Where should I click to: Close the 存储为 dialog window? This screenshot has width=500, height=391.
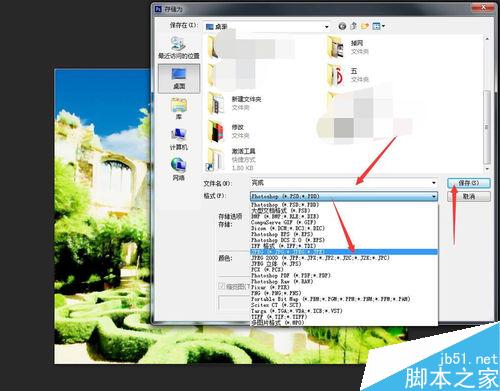[483, 7]
